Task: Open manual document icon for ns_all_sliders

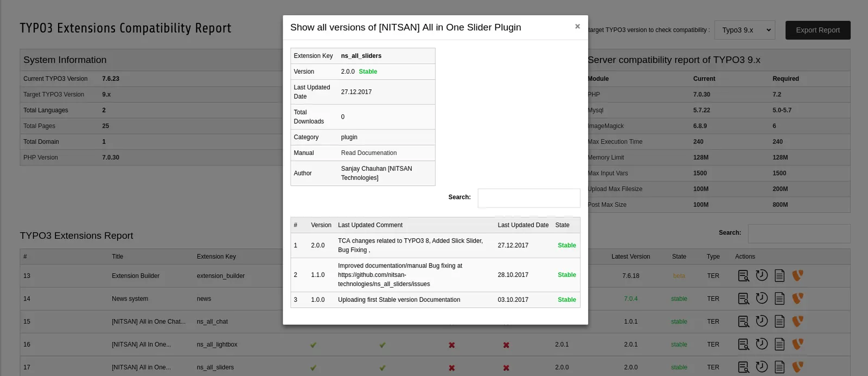Action: point(780,367)
